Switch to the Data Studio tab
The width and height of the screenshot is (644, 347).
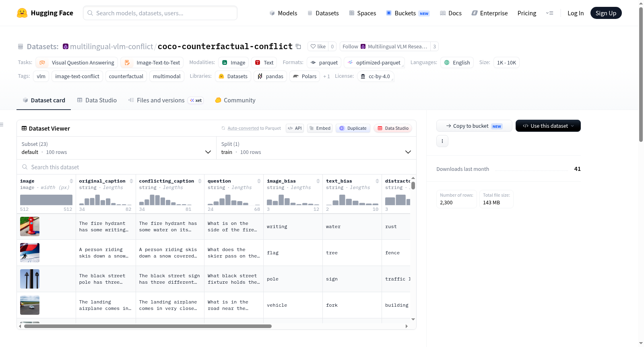click(x=97, y=100)
